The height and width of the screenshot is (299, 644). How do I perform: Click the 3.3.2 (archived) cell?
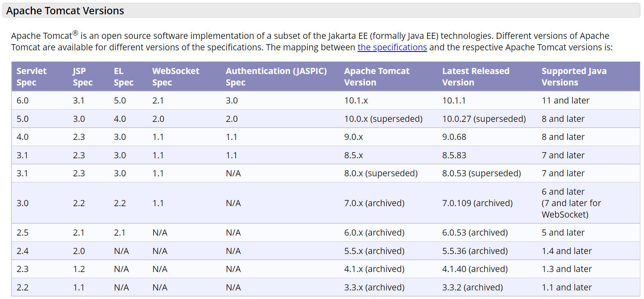(x=472, y=288)
